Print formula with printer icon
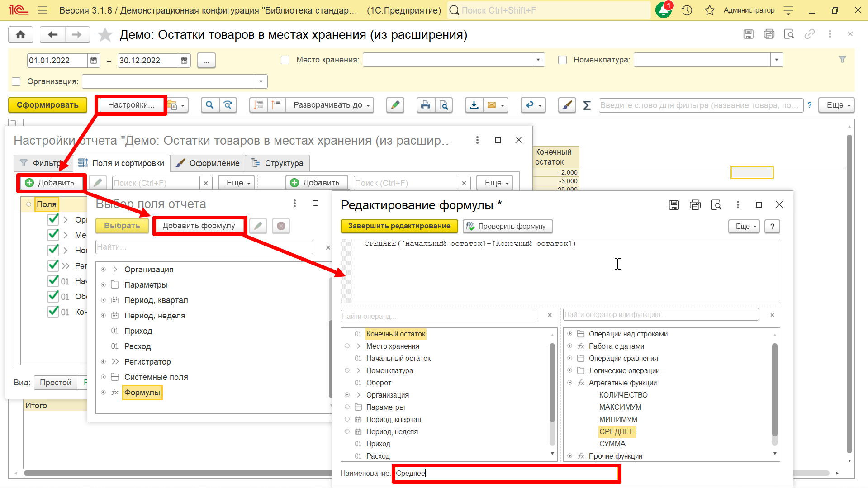The width and height of the screenshot is (868, 488). [x=695, y=205]
